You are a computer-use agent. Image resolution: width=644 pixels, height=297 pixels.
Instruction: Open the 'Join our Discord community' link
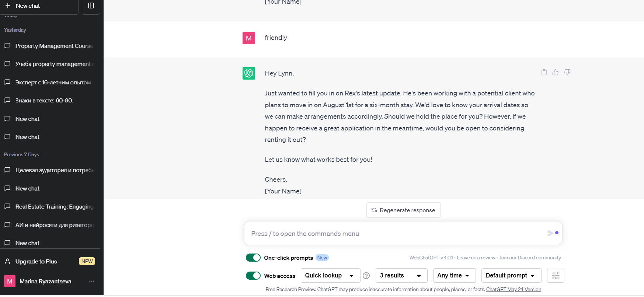[530, 258]
